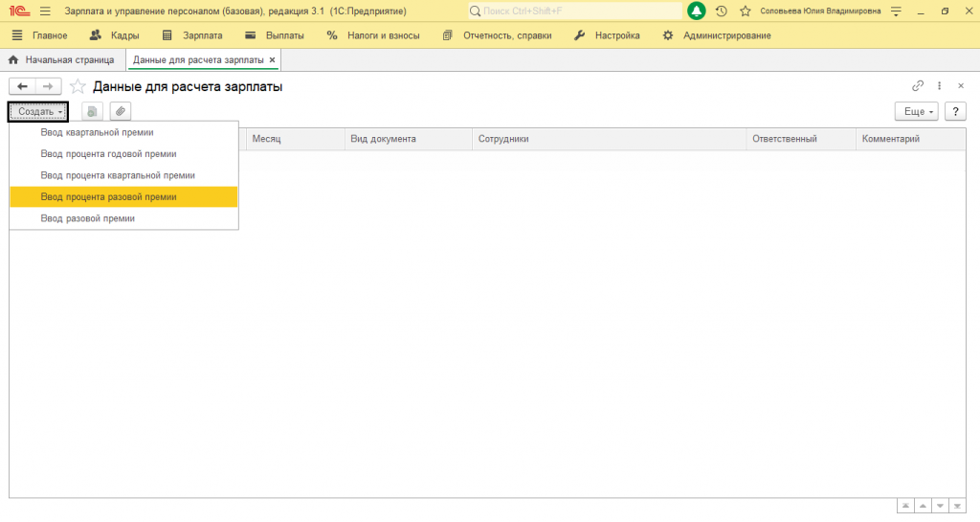Open the Еще dropdown menu
The image size is (980, 522).
[917, 111]
